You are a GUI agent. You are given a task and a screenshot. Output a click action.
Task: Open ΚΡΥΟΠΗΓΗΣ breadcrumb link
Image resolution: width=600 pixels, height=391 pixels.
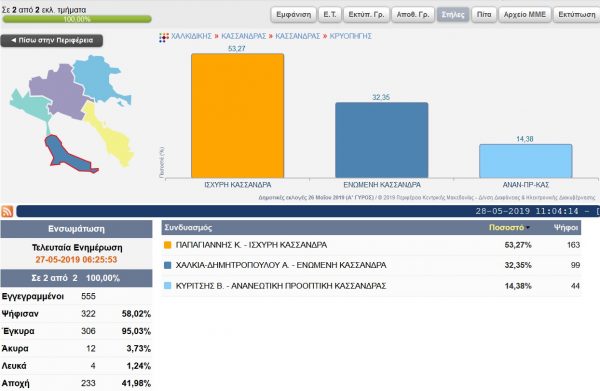[351, 36]
